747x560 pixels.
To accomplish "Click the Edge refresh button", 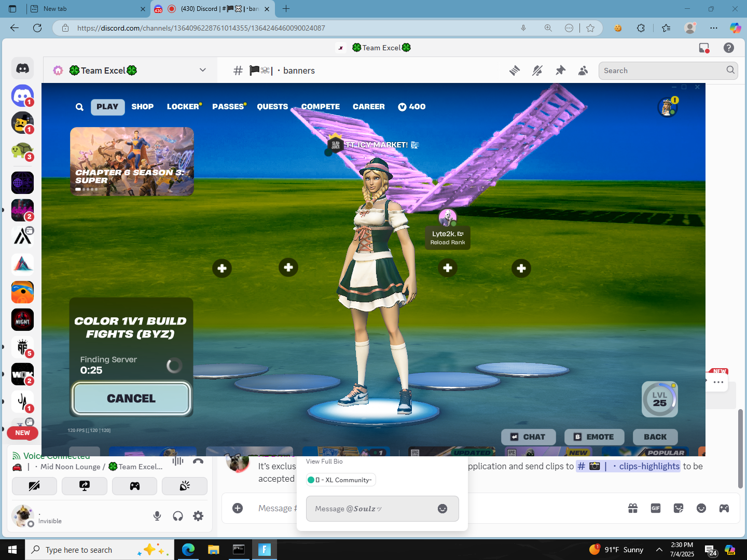I will point(37,28).
